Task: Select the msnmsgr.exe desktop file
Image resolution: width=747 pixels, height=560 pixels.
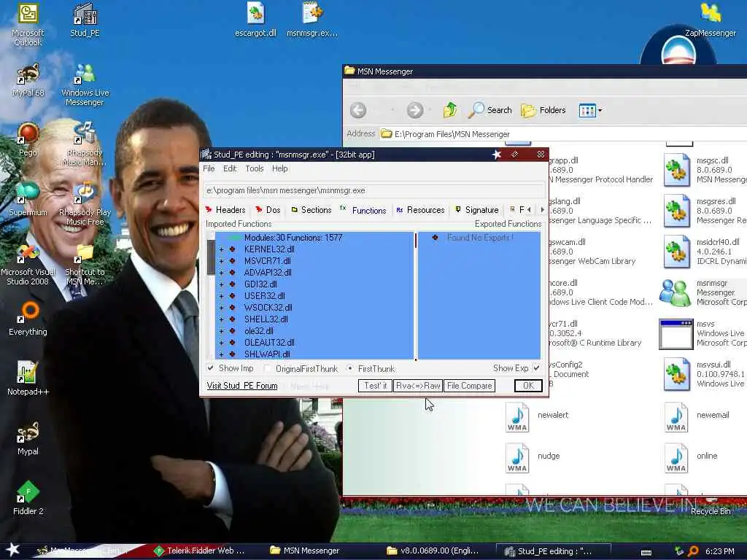Action: pos(312,20)
